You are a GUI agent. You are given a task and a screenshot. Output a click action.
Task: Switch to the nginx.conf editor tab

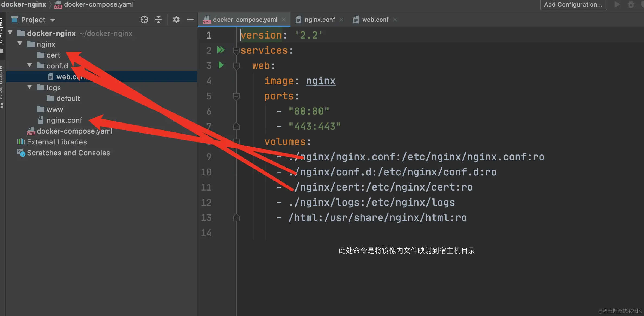click(320, 20)
